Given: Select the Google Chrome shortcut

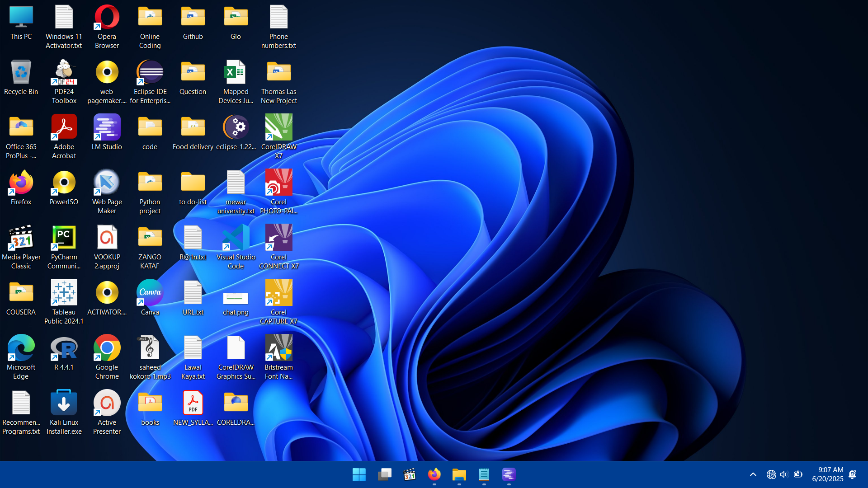Looking at the screenshot, I should point(107,358).
